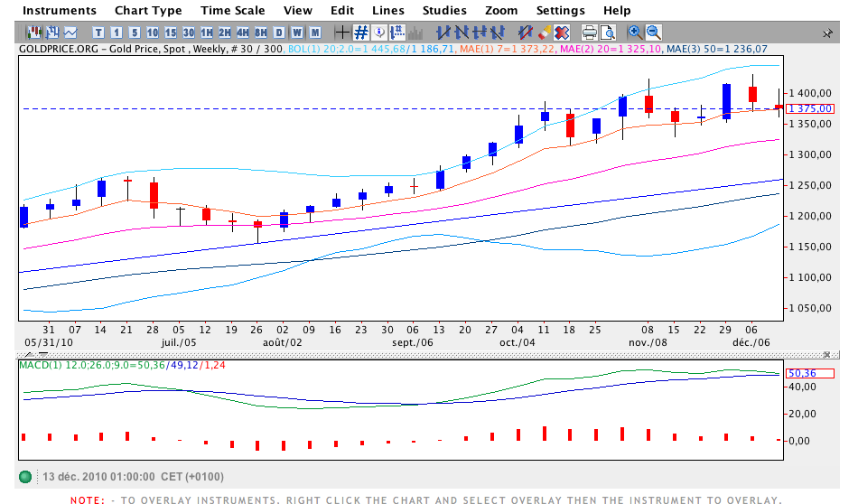Zoom in with the plus magnifier
This screenshot has height=504, width=858.
(x=635, y=33)
